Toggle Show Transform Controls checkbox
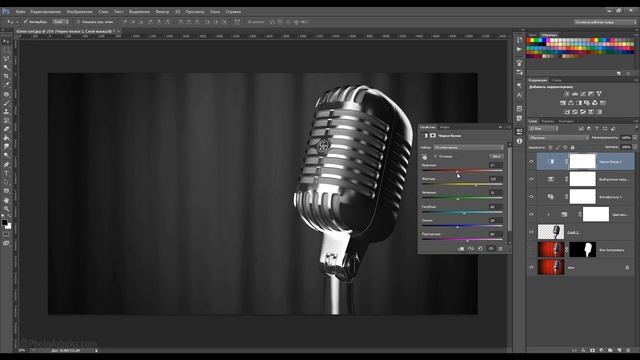Viewport: 640px width, 360px height. click(x=78, y=22)
